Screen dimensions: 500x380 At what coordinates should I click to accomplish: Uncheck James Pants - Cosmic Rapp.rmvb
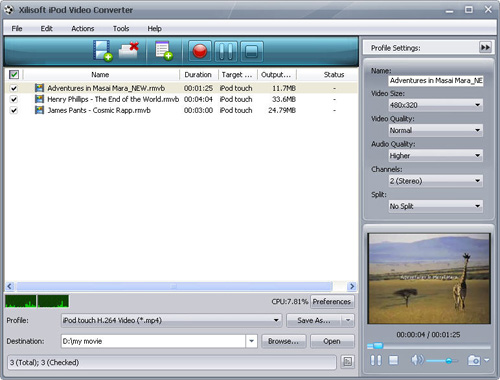point(14,110)
